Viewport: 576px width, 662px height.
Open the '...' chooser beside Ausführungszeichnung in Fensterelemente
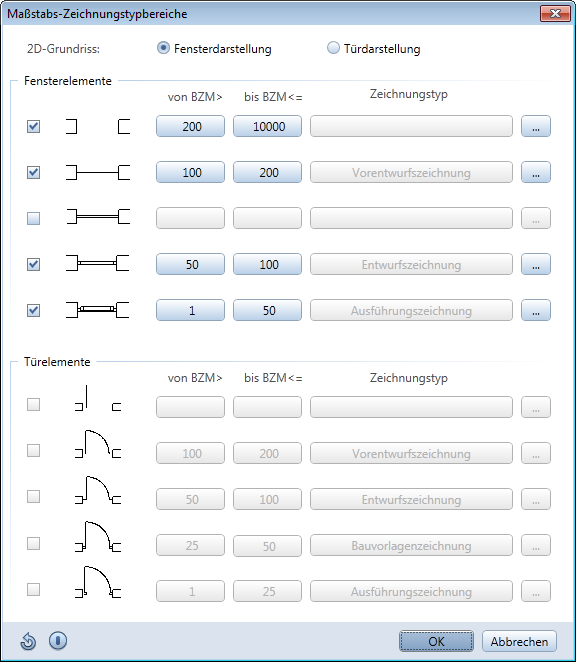pos(536,310)
